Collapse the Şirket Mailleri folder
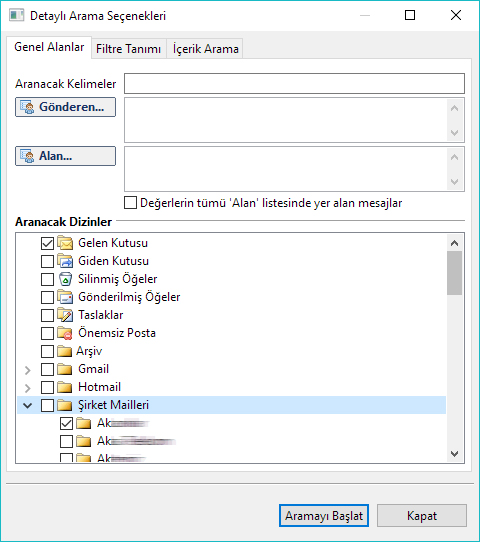Screen dimensions: 480x542 point(28,405)
